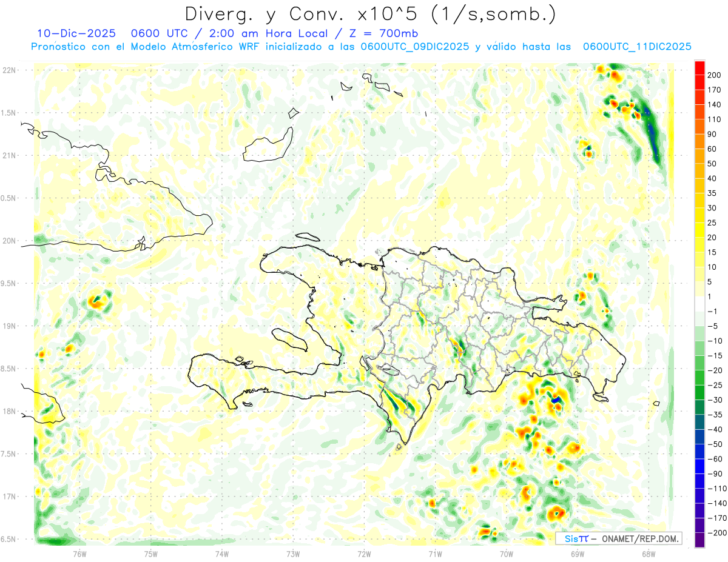This screenshot has height=562, width=728.
Task: Click the "68W" longitude label
Action: click(x=649, y=553)
